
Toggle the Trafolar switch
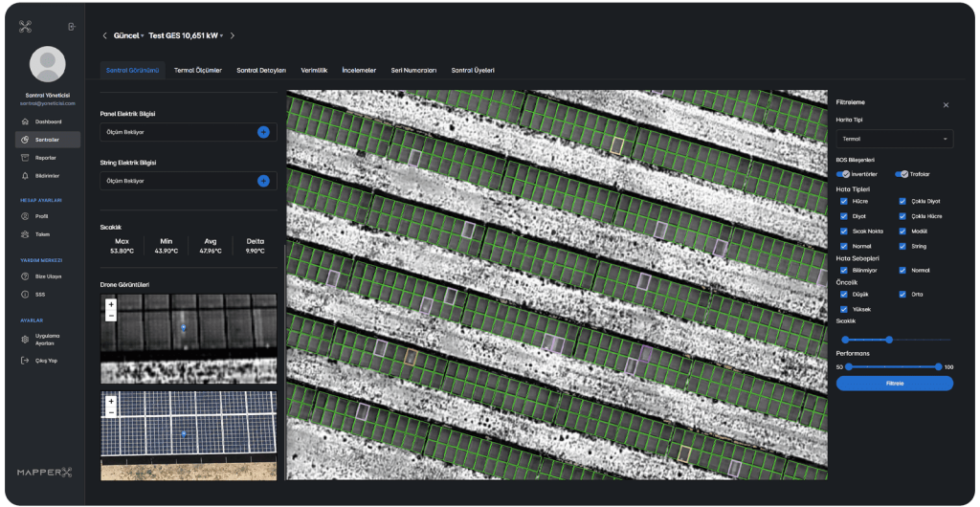point(902,174)
